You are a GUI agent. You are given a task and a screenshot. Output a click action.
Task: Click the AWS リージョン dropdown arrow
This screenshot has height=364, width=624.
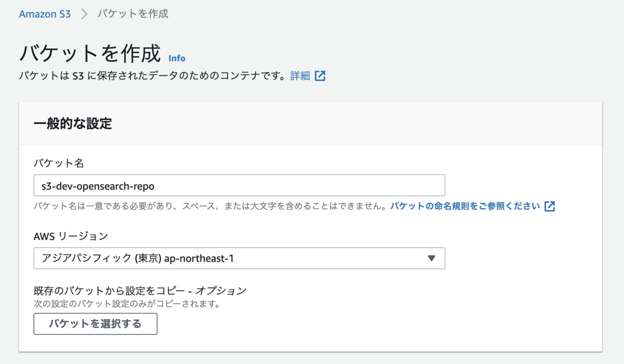click(431, 258)
